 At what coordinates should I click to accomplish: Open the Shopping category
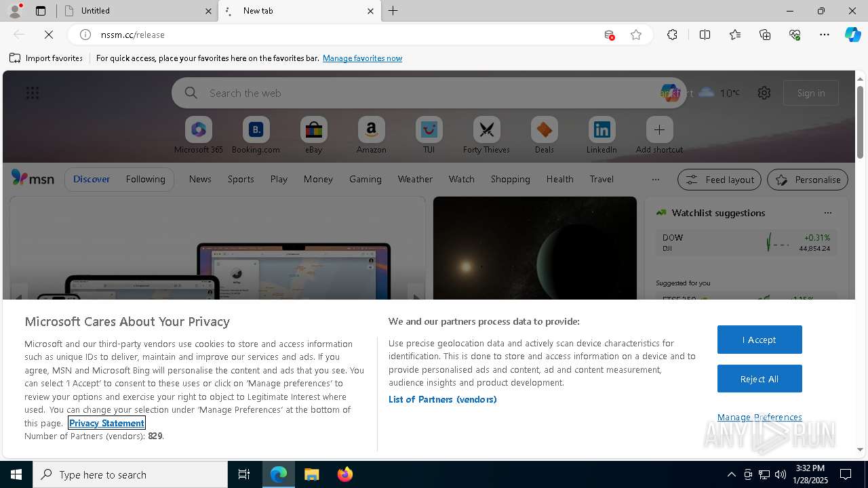[x=511, y=179]
